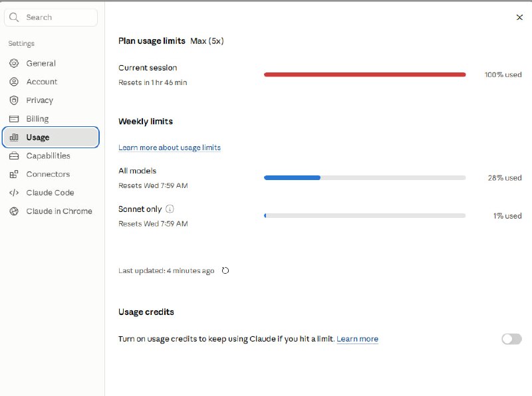Screen dimensions: 532x396
Task: Click the Connectors icon in sidebar
Action: [14, 174]
